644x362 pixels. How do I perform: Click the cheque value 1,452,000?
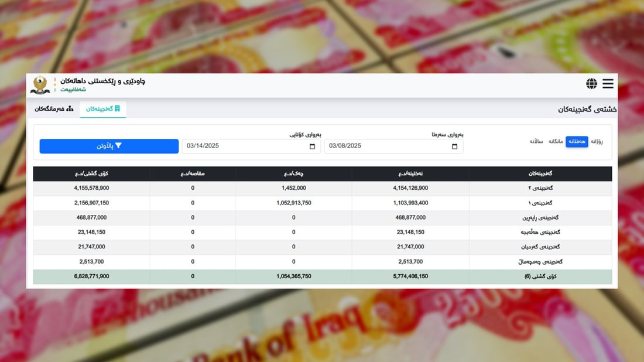tap(294, 188)
